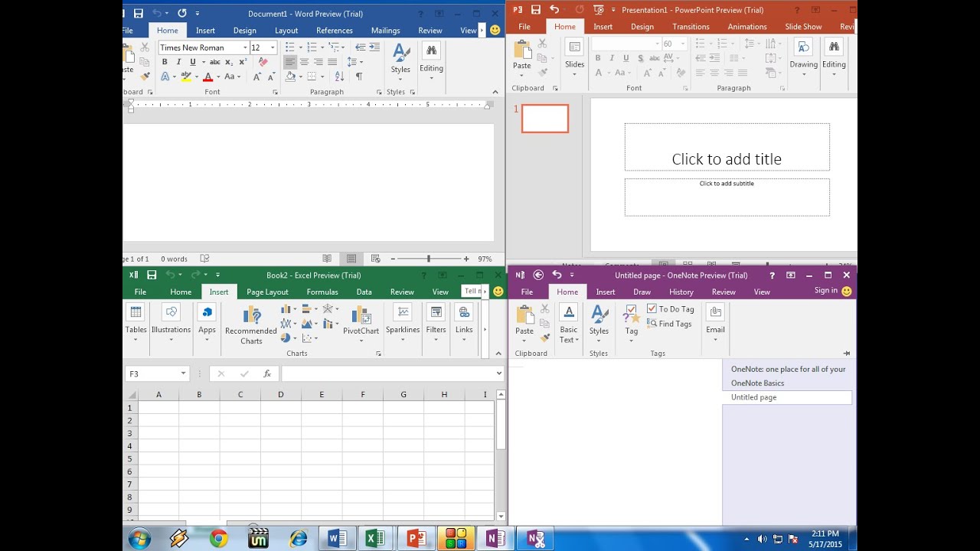Toggle Subscript in Word ribbon

tap(230, 62)
